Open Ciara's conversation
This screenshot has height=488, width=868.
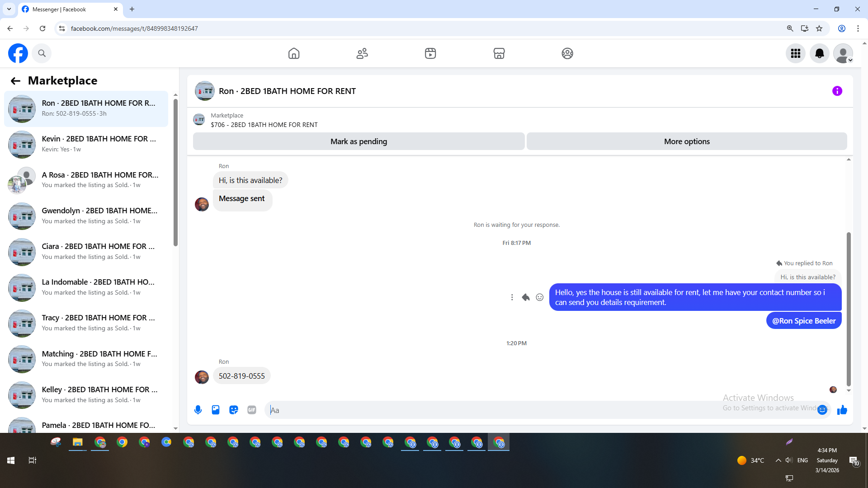86,252
